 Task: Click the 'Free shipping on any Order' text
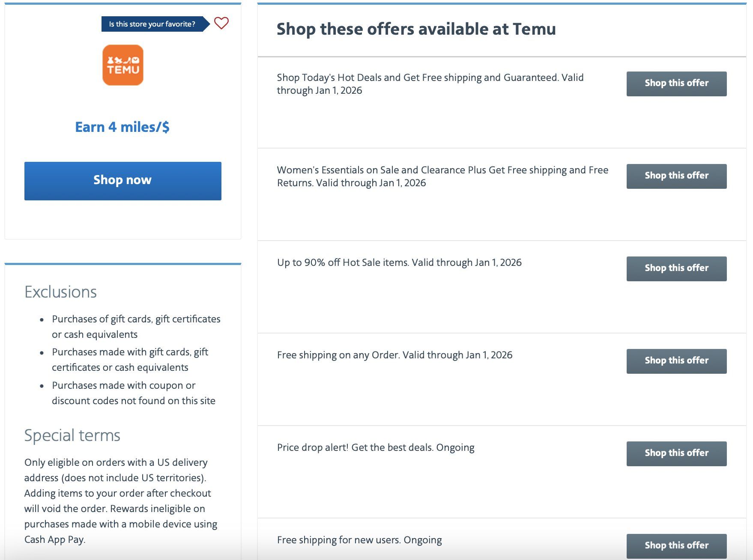[x=394, y=355]
